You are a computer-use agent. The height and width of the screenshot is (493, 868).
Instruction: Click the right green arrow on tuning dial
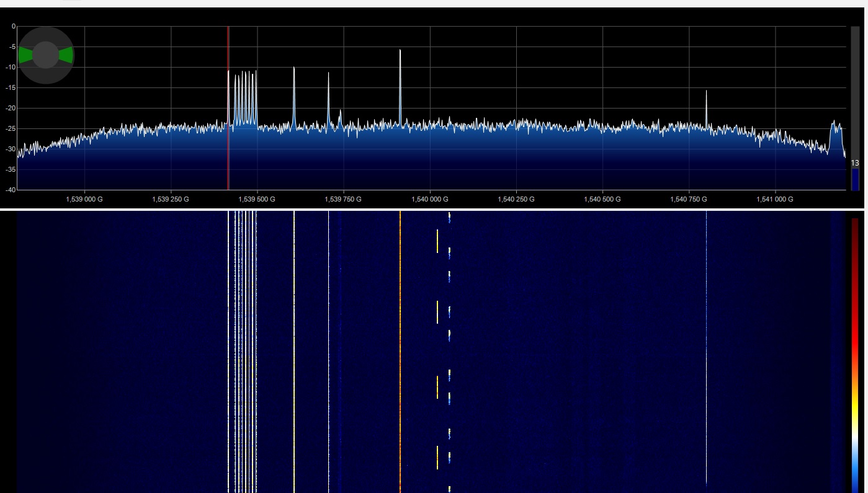pos(66,55)
